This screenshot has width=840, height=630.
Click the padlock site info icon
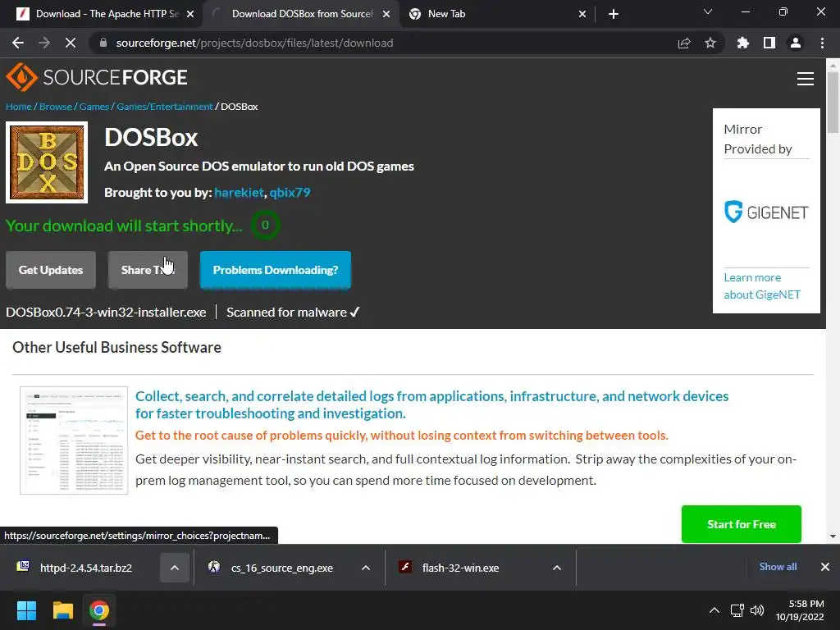click(103, 43)
